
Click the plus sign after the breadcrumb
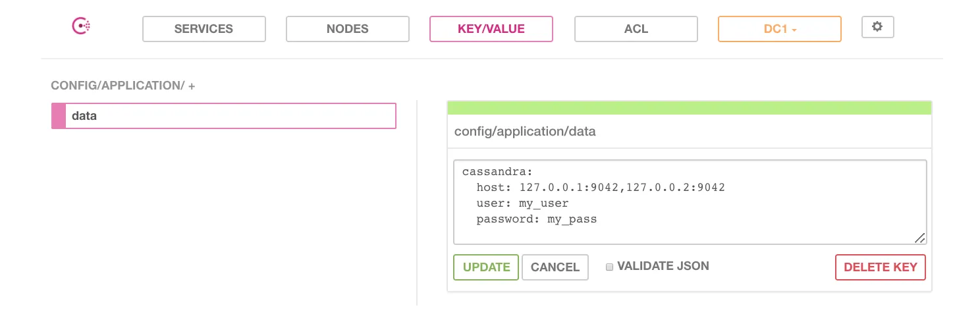pyautogui.click(x=192, y=86)
